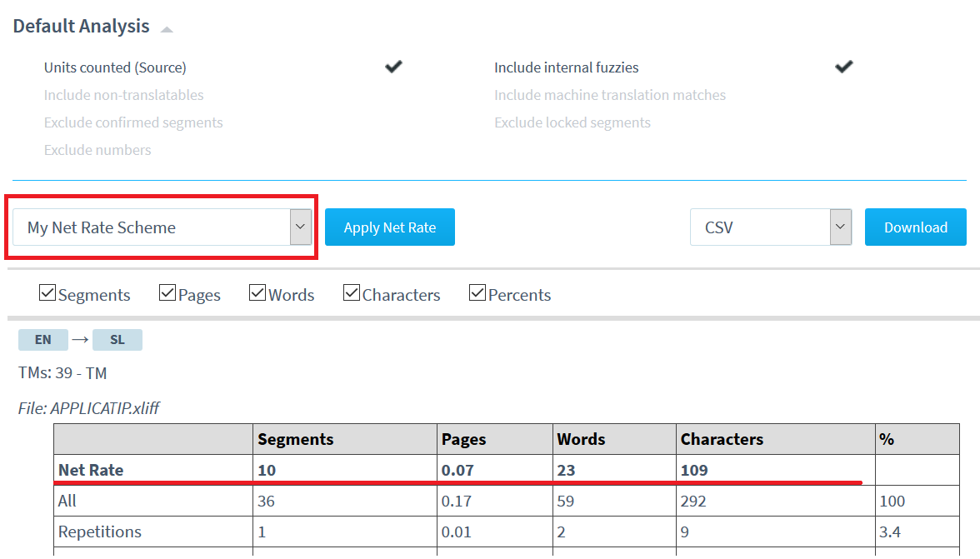Click the Segments column header
This screenshot has width=980, height=559.
295,439
